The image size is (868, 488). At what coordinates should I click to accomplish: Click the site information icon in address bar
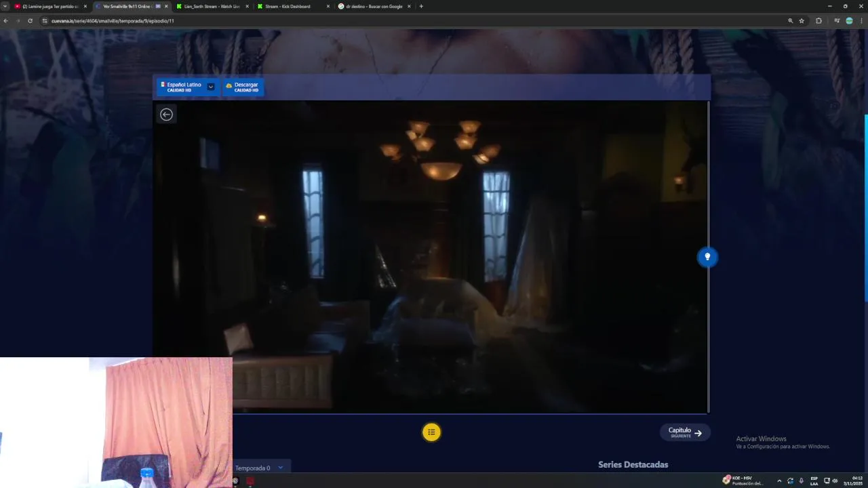45,21
